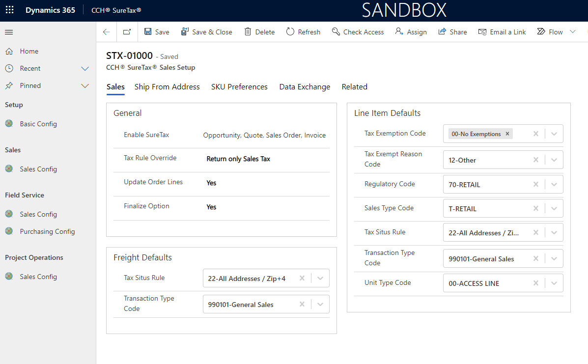Open the Regulatory Code dropdown arrow
Image resolution: width=588 pixels, height=364 pixels.
tap(554, 184)
